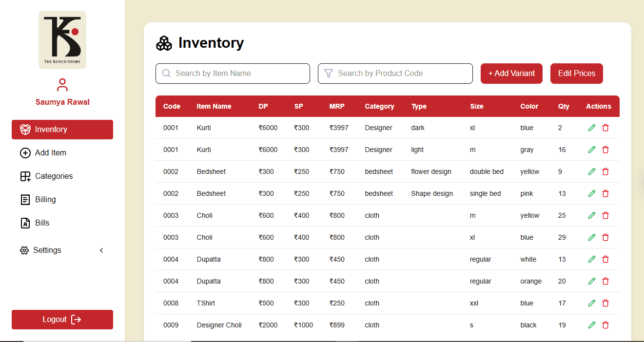This screenshot has height=342, width=644.
Task: Edit the Designer Choli row
Action: point(592,325)
